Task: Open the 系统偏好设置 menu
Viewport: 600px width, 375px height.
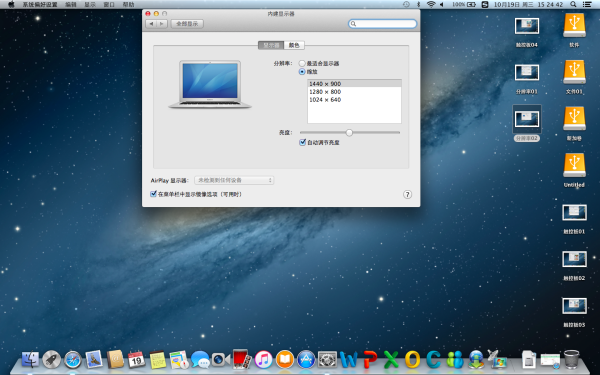Action: coord(40,5)
